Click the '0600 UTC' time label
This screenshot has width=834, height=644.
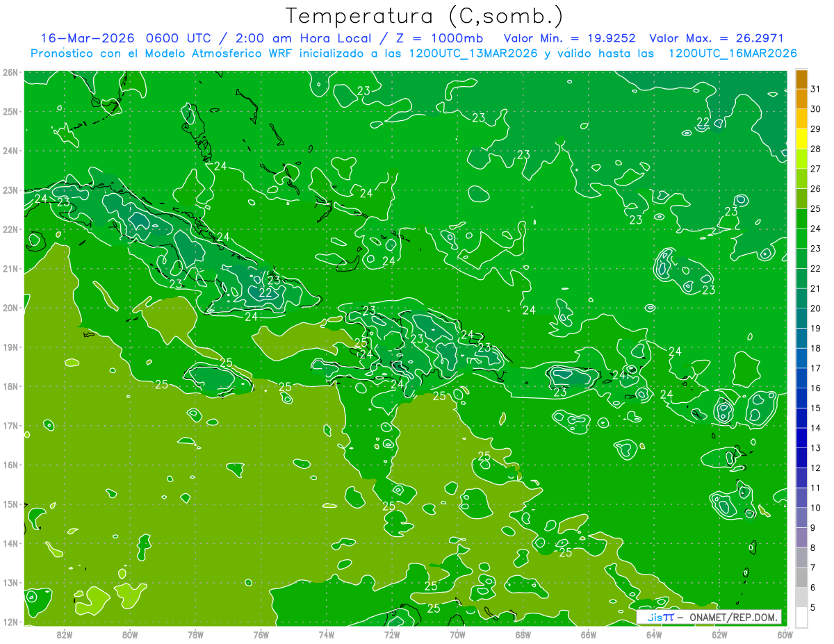pos(179,38)
